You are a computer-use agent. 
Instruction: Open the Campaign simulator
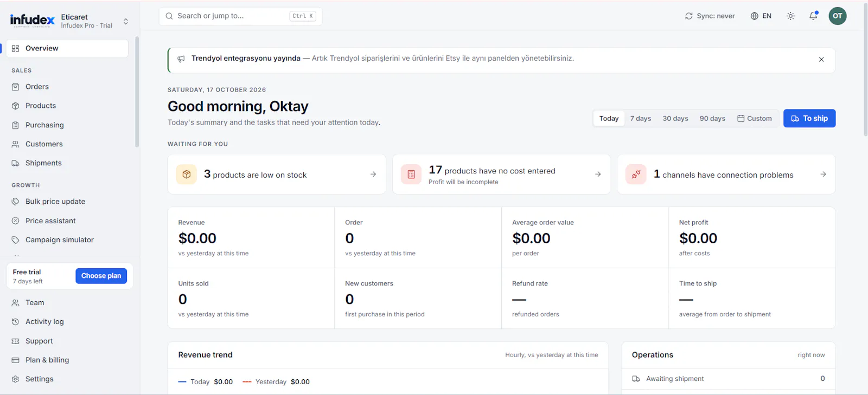(x=67, y=240)
